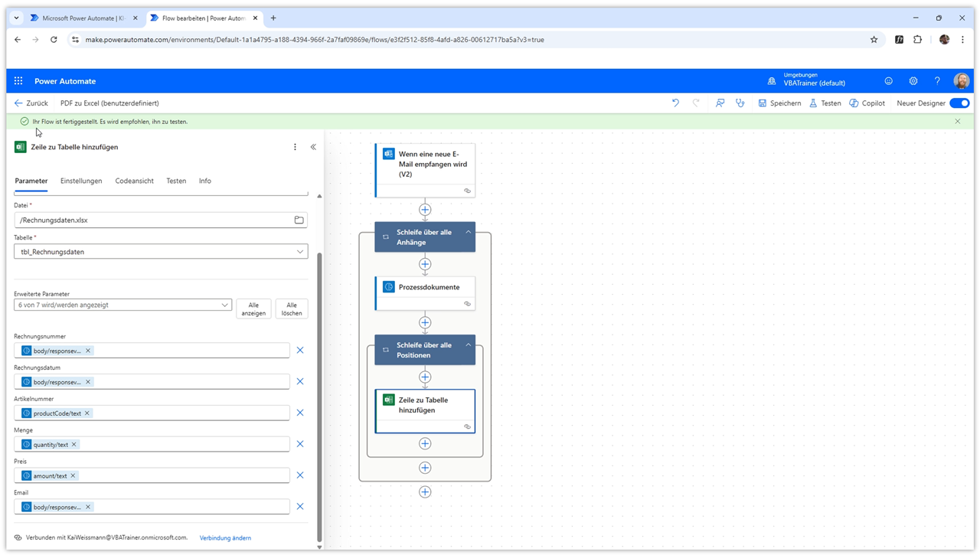This screenshot has height=555, width=980.
Task: Remove the token in Email field
Action: click(88, 507)
